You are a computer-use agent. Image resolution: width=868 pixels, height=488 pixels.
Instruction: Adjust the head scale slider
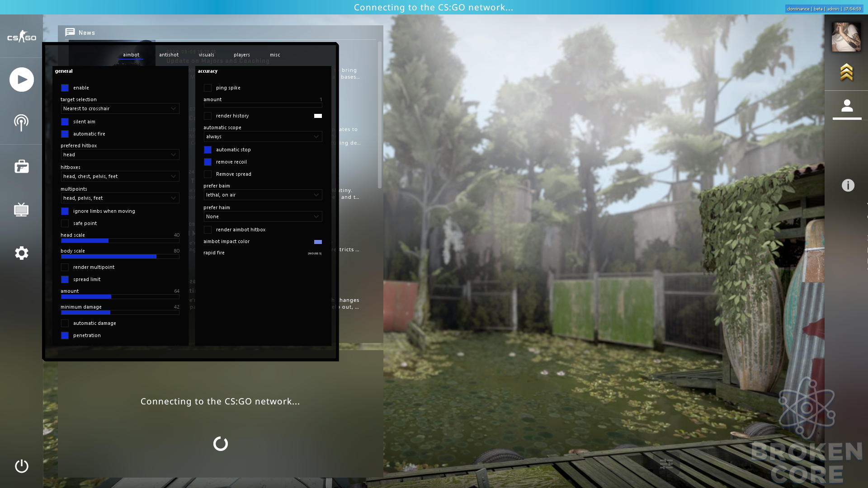pos(120,241)
